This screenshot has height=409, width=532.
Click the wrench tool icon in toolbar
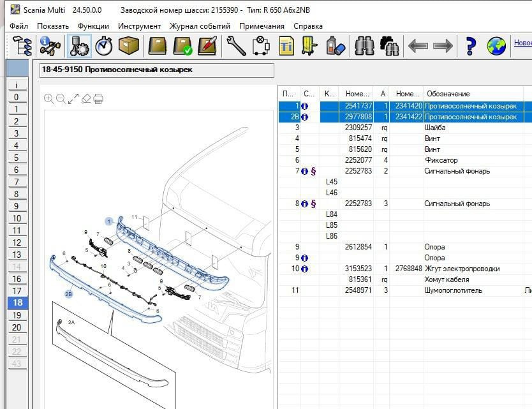(236, 46)
